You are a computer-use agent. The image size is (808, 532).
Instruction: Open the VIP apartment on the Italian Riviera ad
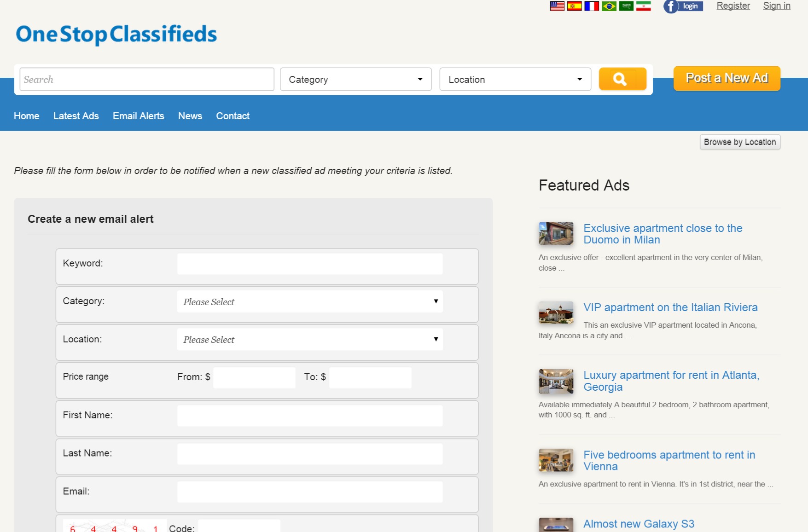(x=671, y=307)
